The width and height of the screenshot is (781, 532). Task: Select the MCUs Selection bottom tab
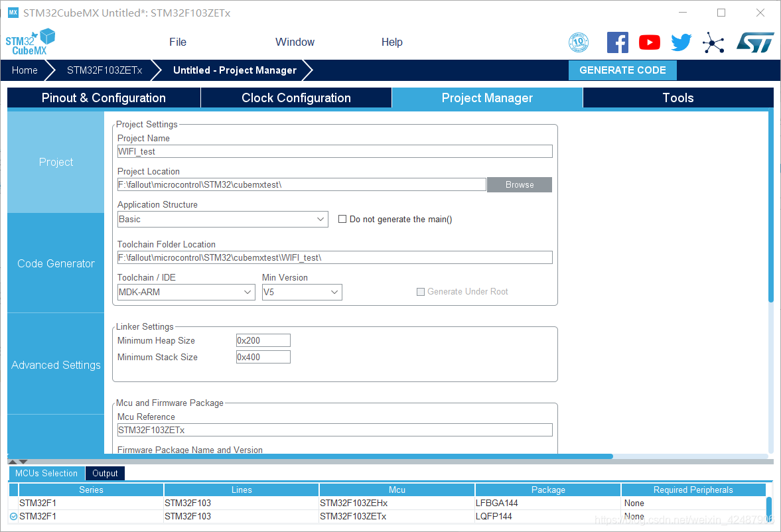click(46, 473)
